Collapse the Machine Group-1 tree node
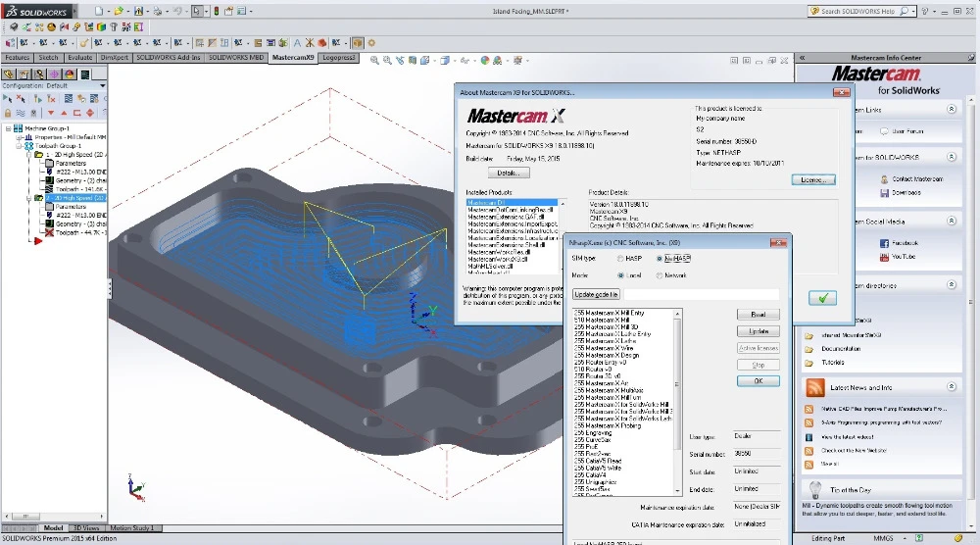980x545 pixels. click(8, 128)
